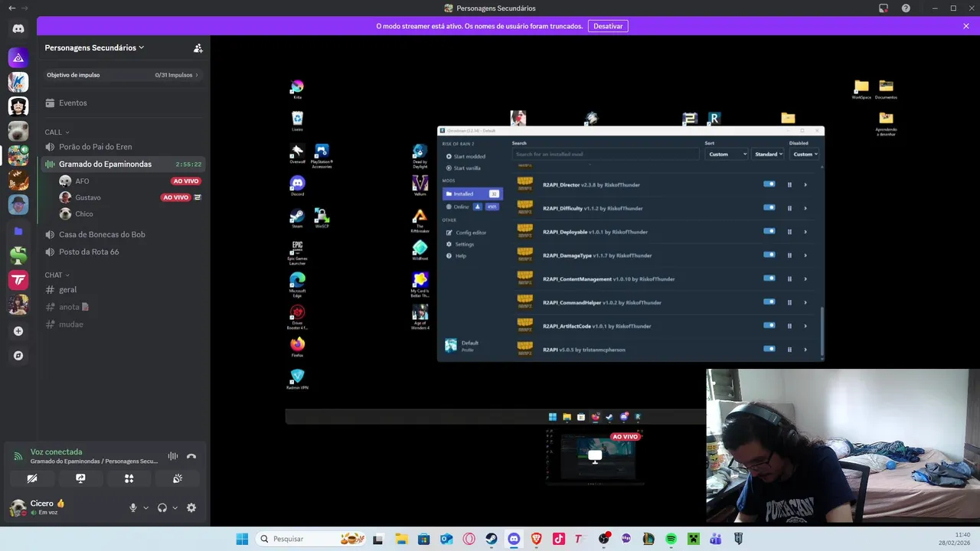This screenshot has width=980, height=551.
Task: Click the folder server icon in server list
Action: (x=18, y=230)
